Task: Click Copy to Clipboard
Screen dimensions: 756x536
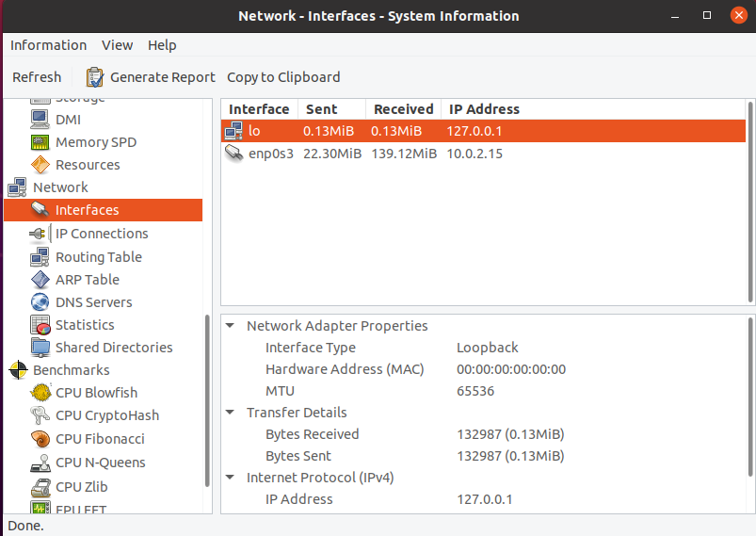Action: coord(283,77)
